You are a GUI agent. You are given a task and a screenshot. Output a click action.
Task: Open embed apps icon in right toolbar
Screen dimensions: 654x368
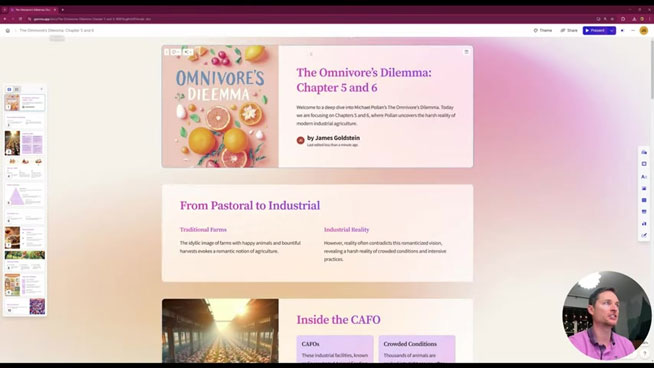coord(644,212)
